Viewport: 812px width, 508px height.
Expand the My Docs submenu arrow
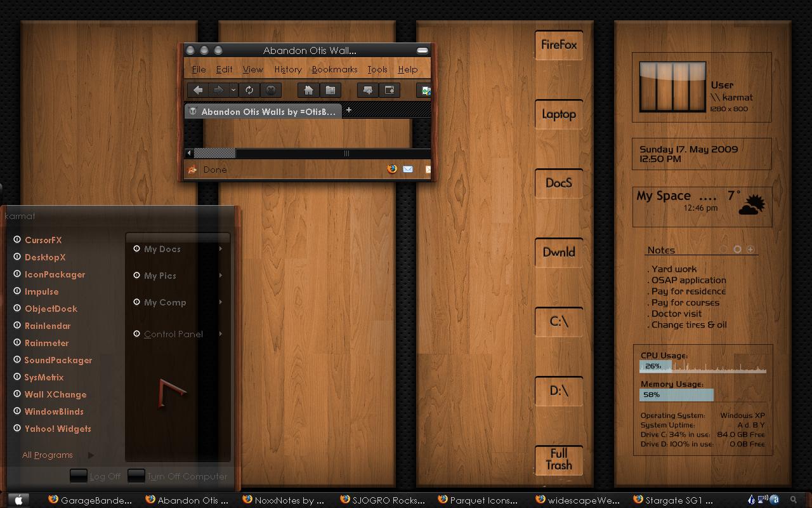(x=221, y=249)
